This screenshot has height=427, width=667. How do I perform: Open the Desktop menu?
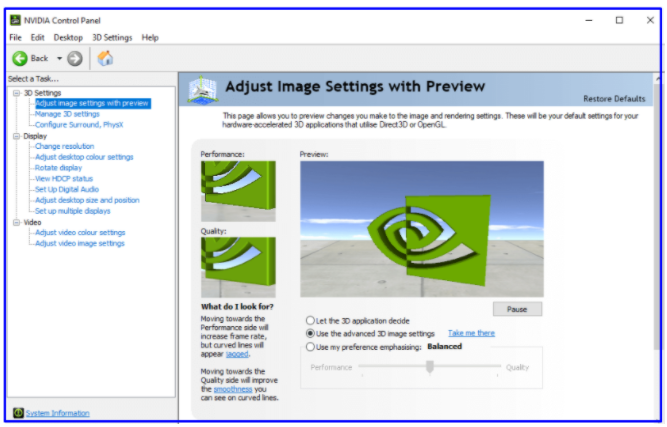(x=68, y=37)
